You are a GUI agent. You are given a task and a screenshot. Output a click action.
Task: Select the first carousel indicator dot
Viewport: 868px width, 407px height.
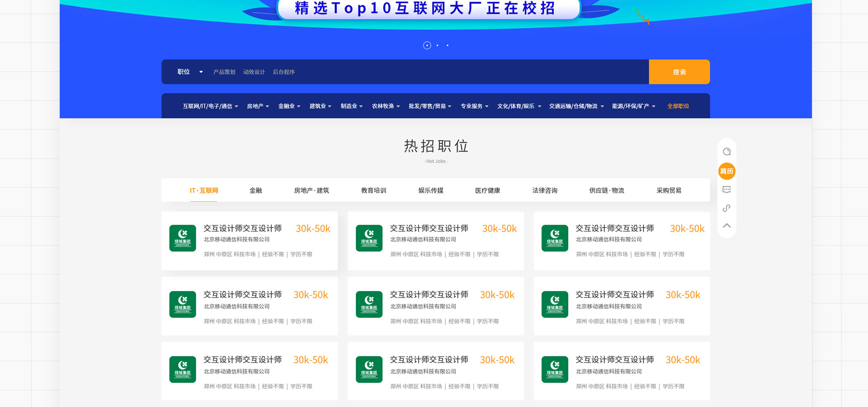click(427, 45)
